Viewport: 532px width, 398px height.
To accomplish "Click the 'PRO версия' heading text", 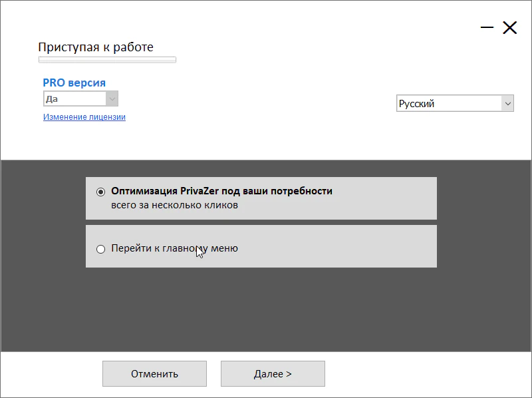I will click(74, 83).
